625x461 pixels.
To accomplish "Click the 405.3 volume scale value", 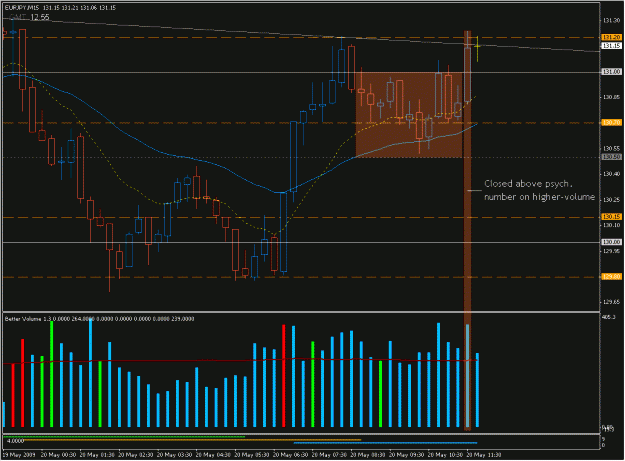I will point(609,317).
